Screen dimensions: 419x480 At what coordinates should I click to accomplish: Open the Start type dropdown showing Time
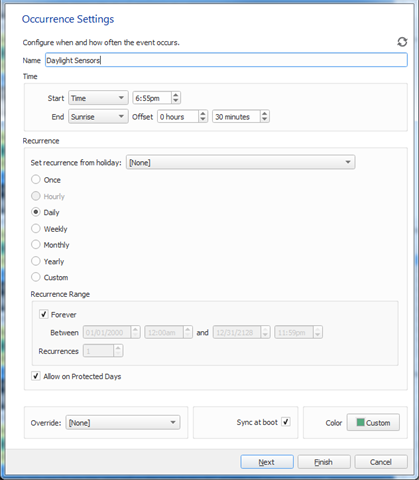tap(98, 98)
